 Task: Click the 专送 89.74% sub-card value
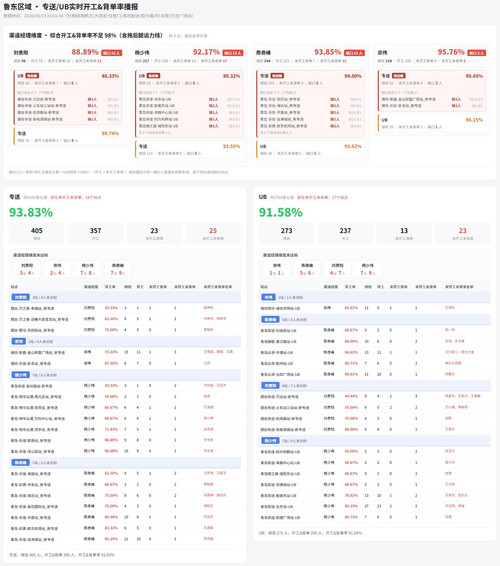(110, 133)
